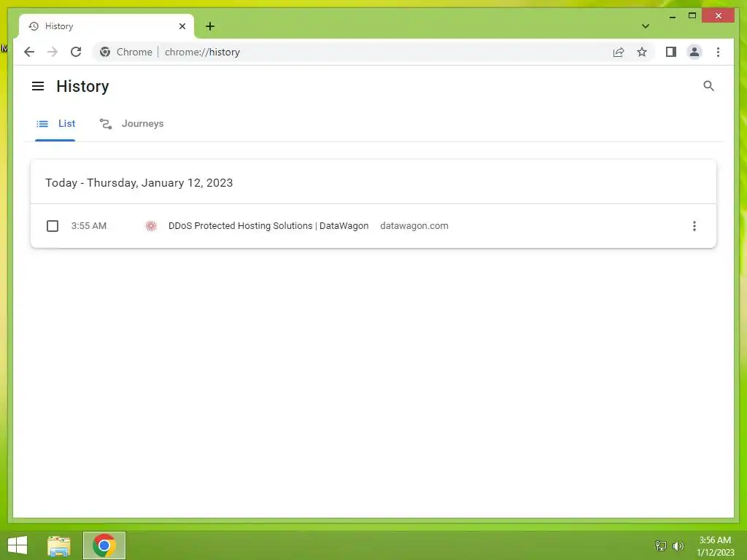Click the Chrome taskbar icon

104,545
